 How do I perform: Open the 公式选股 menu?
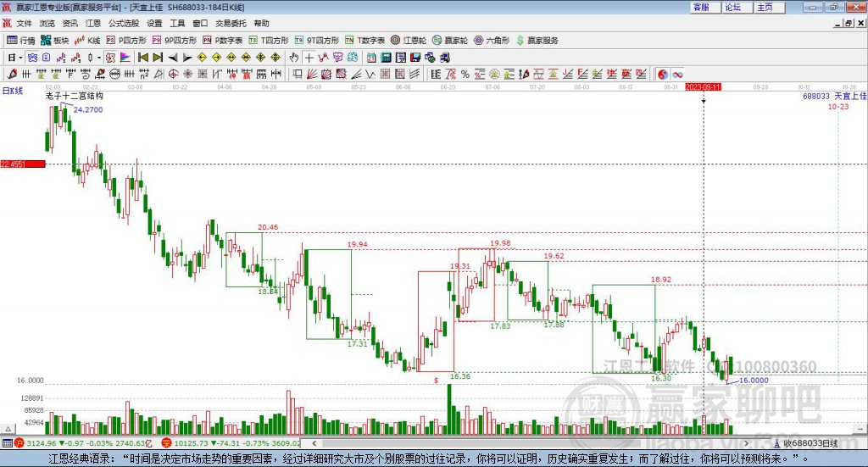[x=124, y=23]
